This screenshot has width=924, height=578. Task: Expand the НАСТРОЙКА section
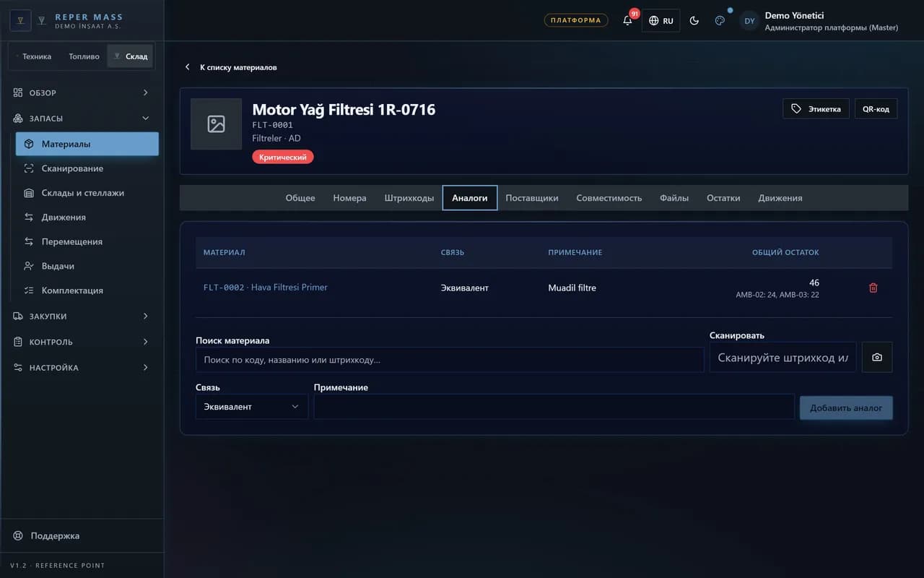(x=82, y=368)
